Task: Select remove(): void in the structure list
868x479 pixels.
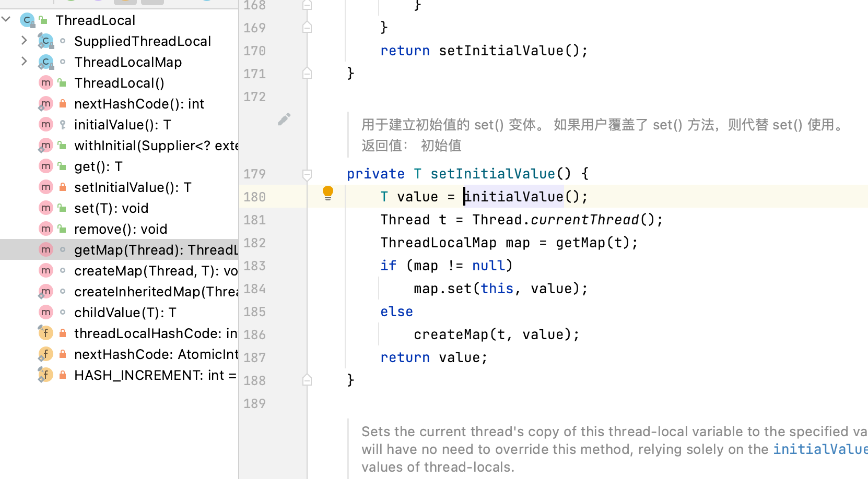Action: (x=121, y=229)
